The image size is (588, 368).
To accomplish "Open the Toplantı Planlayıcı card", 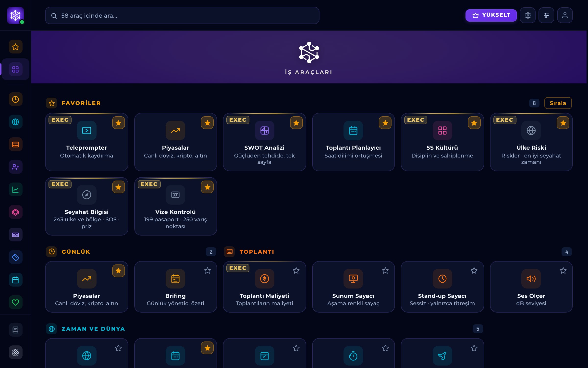I will click(x=353, y=142).
